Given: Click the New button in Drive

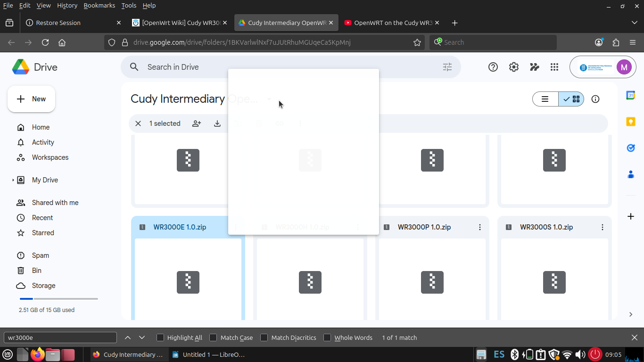Looking at the screenshot, I should coord(32,99).
